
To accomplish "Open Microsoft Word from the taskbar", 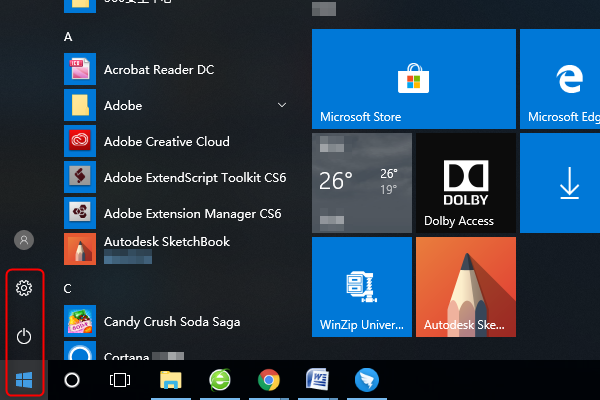I will click(317, 380).
